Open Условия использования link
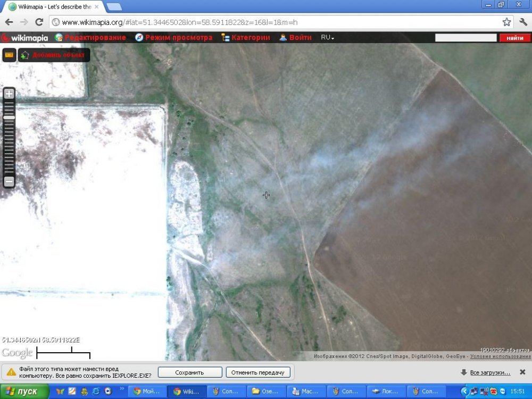Screen dimensions: 532x399 coord(500,356)
